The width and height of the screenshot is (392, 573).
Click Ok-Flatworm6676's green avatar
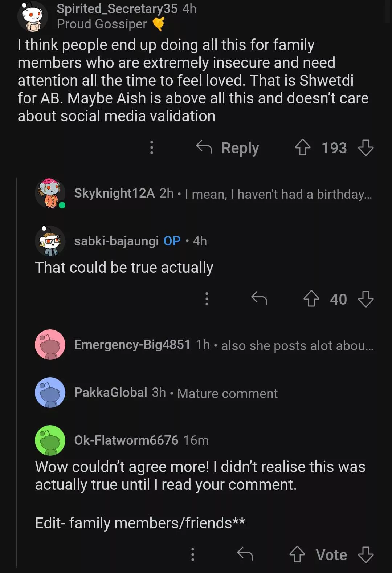click(x=50, y=440)
